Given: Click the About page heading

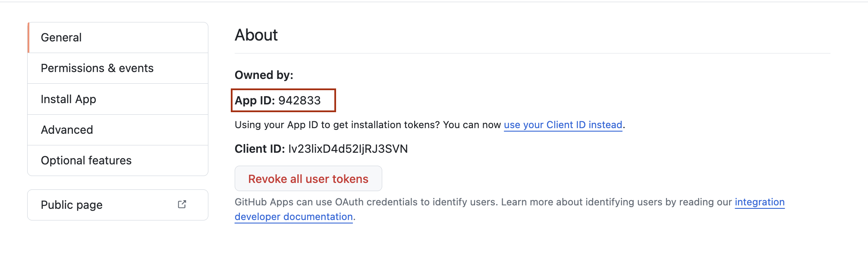Looking at the screenshot, I should click(256, 35).
